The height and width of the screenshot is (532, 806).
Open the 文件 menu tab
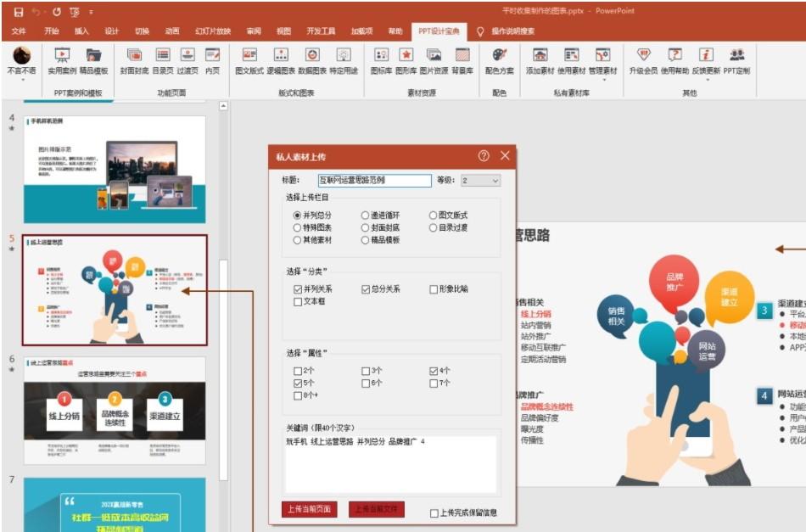(x=19, y=31)
